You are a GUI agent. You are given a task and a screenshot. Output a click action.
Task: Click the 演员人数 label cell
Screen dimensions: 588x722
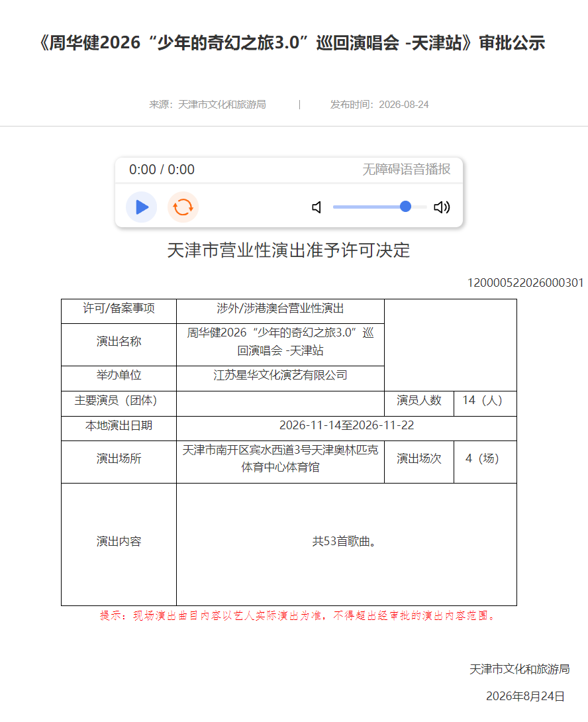pos(419,404)
